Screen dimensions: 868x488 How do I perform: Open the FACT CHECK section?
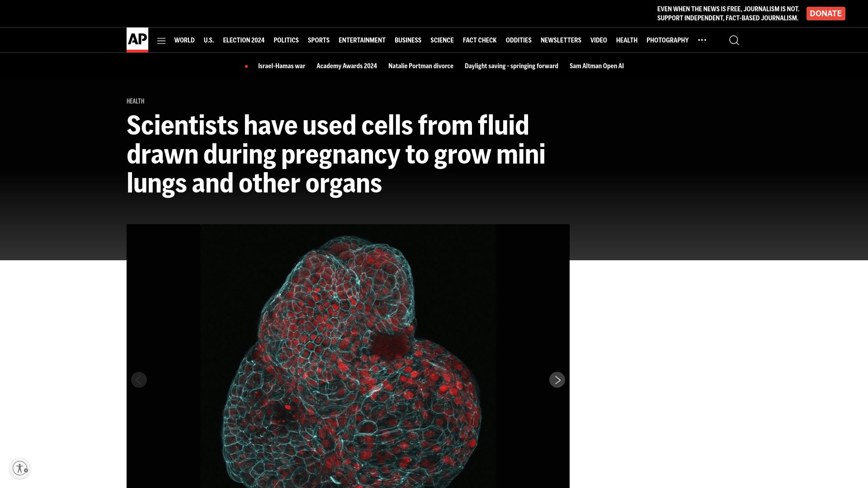pyautogui.click(x=480, y=40)
